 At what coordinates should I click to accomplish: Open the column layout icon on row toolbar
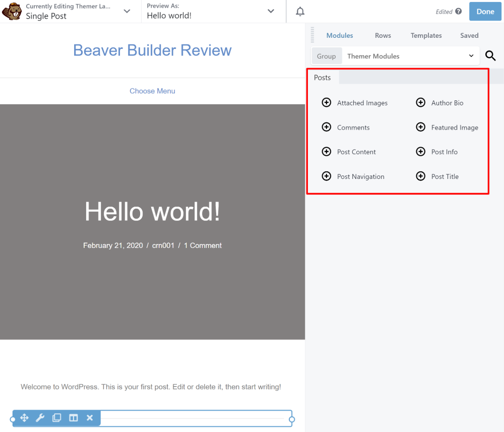[73, 418]
